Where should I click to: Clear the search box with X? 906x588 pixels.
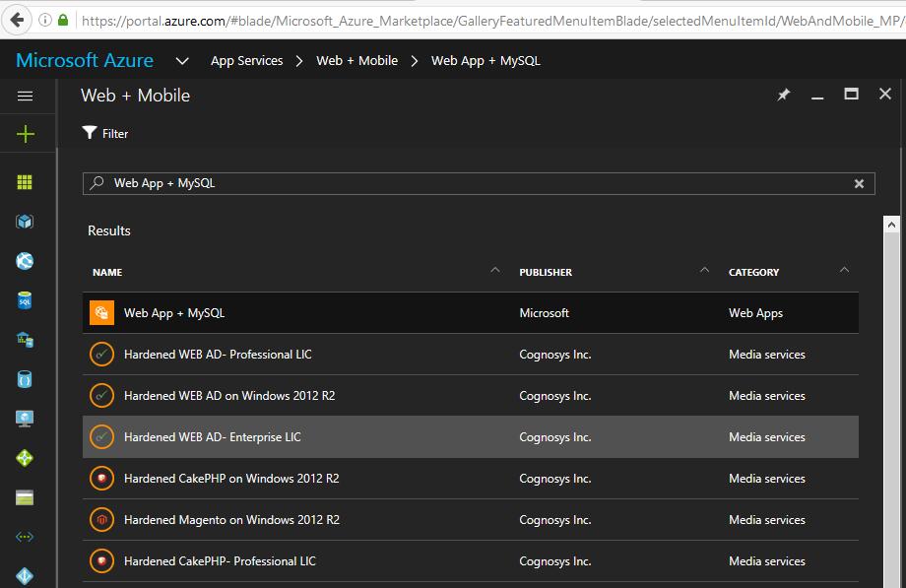(859, 183)
